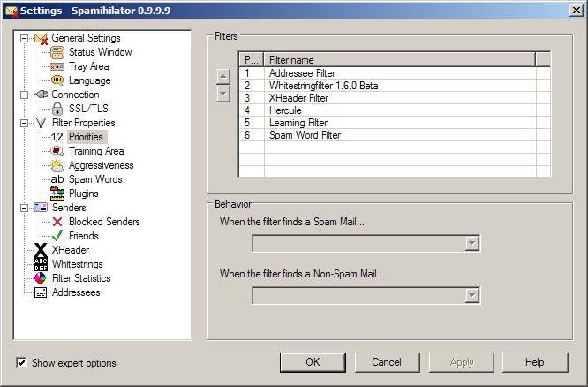
Task: Click the Filter name column header
Action: coord(400,60)
